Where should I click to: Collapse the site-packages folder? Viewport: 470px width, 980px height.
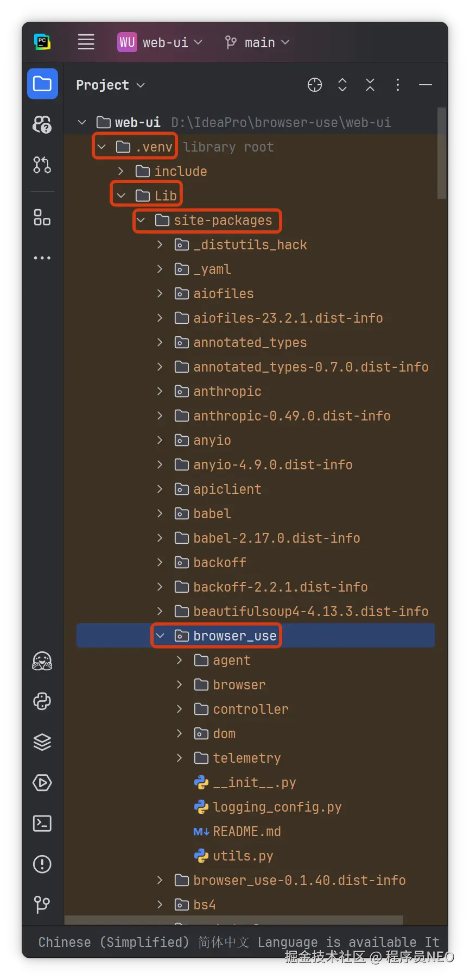tap(141, 220)
